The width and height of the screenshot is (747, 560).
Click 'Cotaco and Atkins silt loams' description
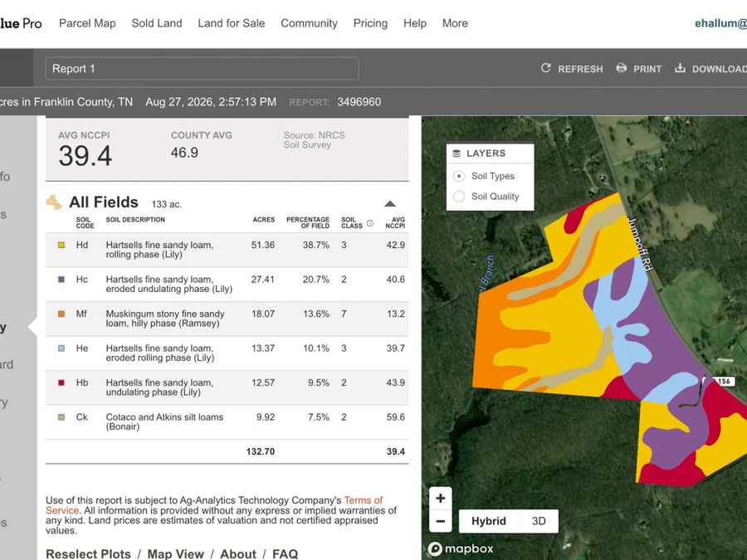tap(164, 422)
